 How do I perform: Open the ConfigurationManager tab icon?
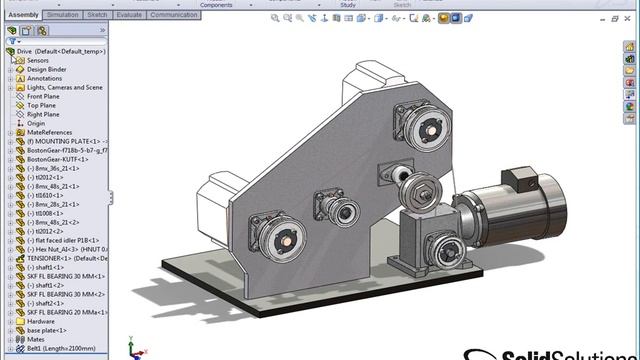[41, 31]
